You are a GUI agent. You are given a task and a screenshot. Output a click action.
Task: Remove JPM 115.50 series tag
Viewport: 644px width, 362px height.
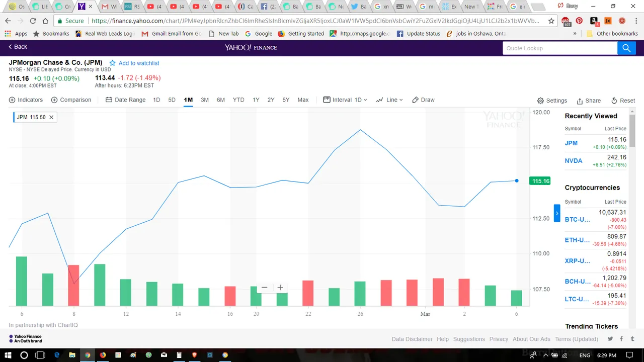tap(51, 117)
